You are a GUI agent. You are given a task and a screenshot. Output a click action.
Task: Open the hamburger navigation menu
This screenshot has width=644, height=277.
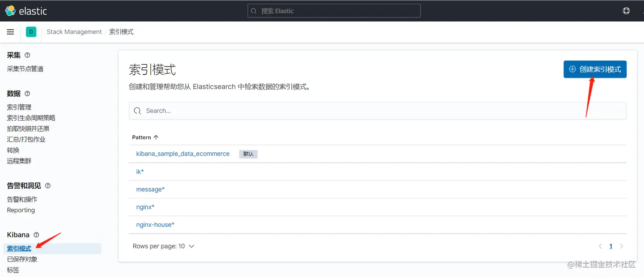(11, 32)
